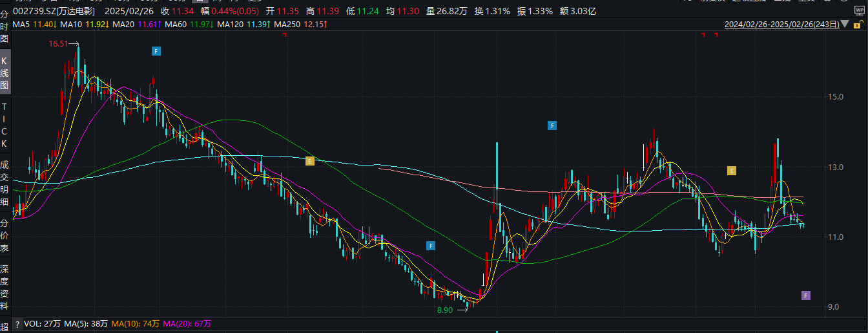Open the 分价表 sidebar tab

[x=5, y=233]
